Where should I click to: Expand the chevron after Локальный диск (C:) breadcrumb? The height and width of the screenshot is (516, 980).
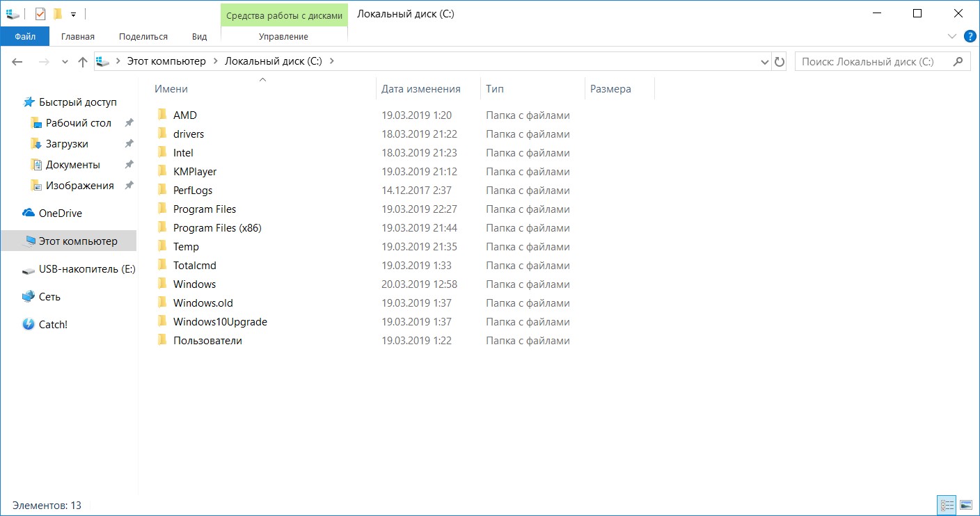click(x=331, y=61)
